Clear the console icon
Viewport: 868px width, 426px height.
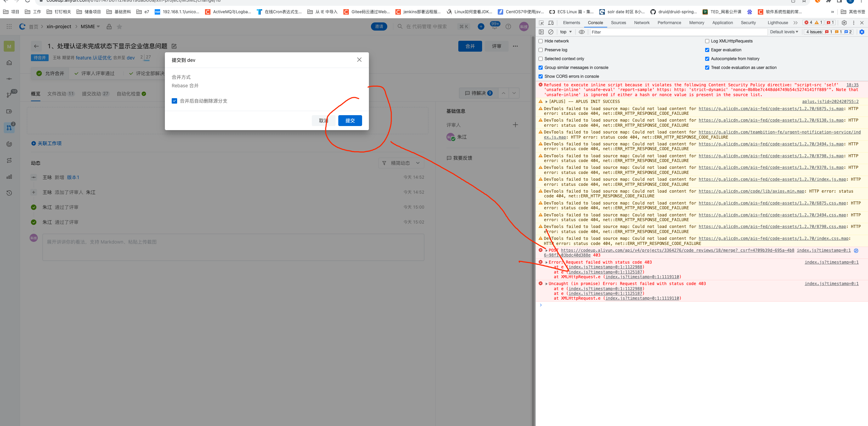(x=551, y=32)
